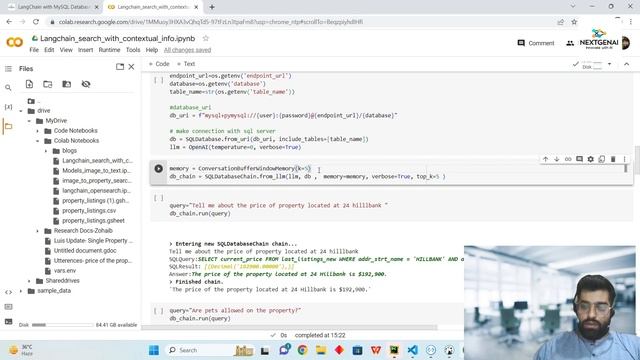This screenshot has width=640, height=360.
Task: Delete cell trash icon
Action: pos(613,159)
